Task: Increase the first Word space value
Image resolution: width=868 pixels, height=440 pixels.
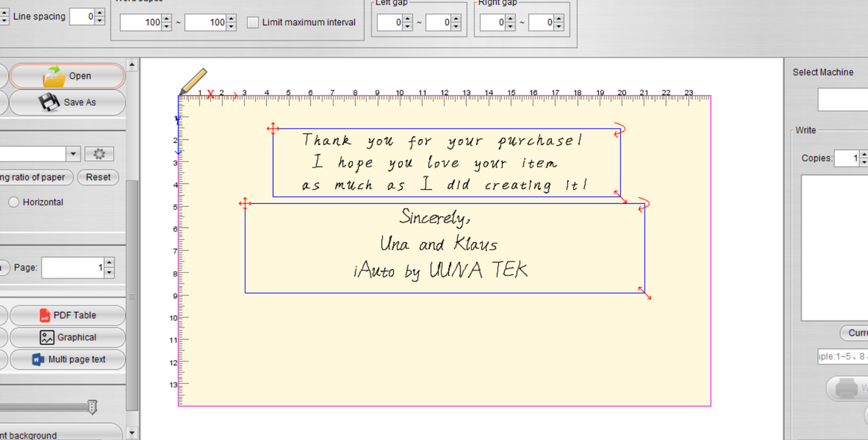Action: 166,18
